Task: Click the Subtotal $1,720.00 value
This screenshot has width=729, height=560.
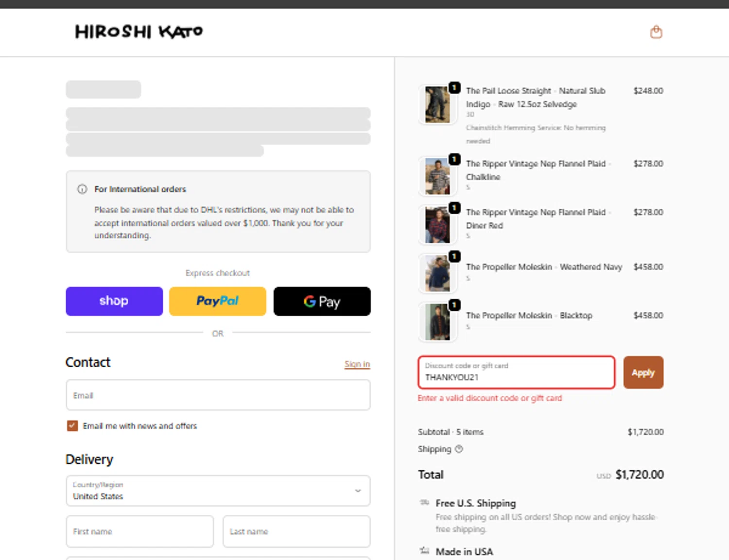Action: 645,432
